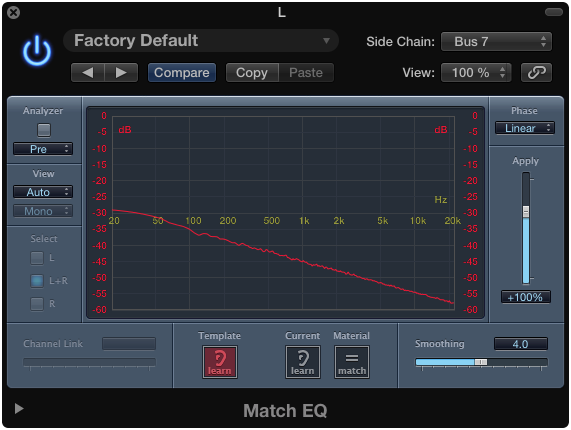
Task: Click the Smoothing slider handle
Action: pyautogui.click(x=481, y=362)
